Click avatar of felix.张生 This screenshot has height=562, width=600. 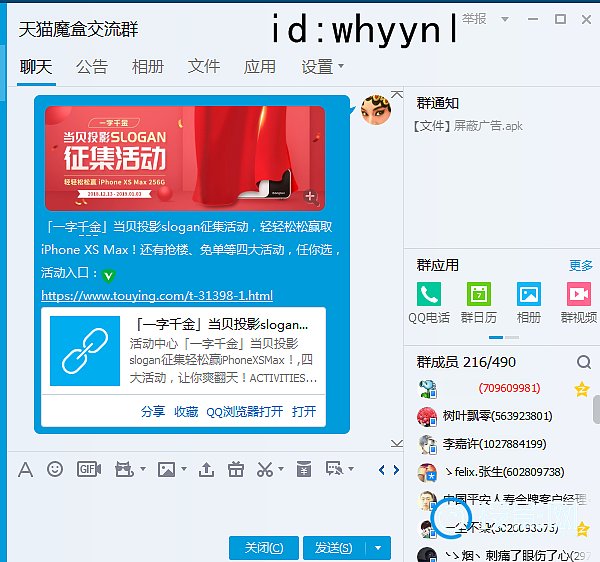click(427, 472)
